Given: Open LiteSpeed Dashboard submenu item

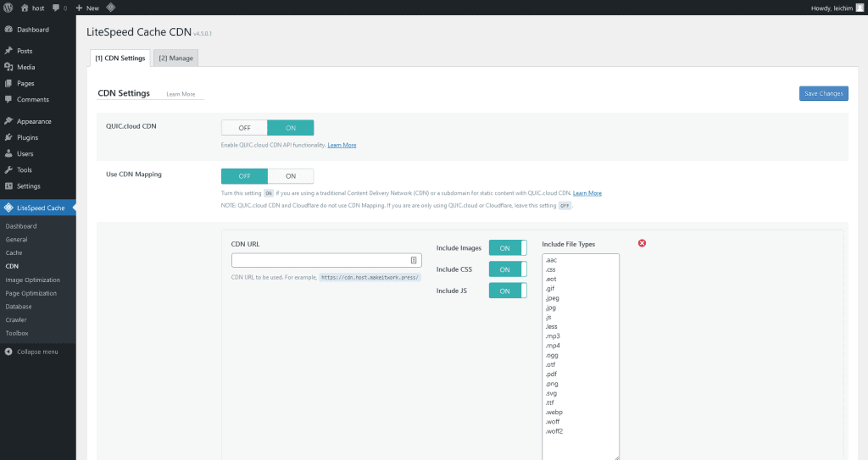Looking at the screenshot, I should click(21, 226).
